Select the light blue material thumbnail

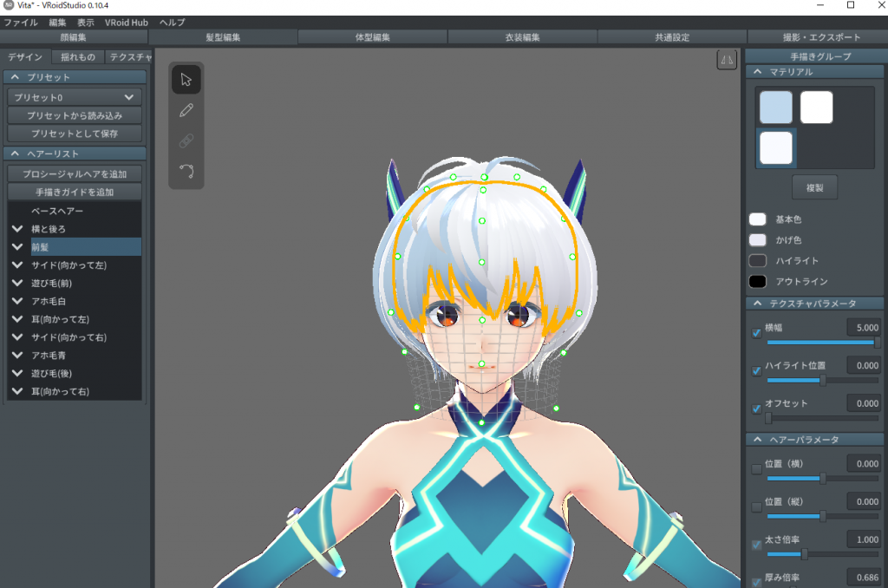(775, 108)
